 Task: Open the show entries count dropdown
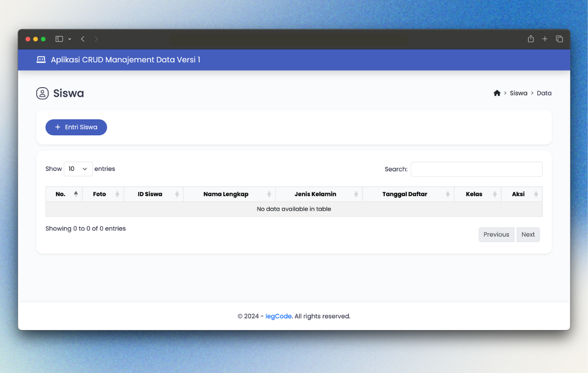78,169
